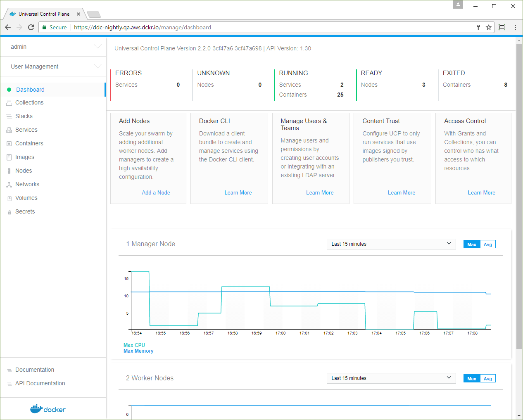Bookmark this page with star icon
Viewport: 523px width, 420px height.
(489, 27)
